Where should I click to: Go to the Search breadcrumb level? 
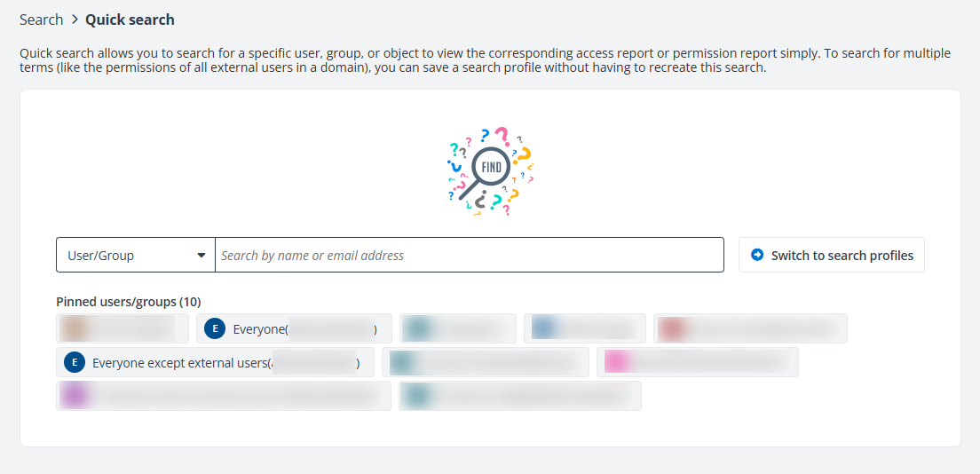[41, 20]
